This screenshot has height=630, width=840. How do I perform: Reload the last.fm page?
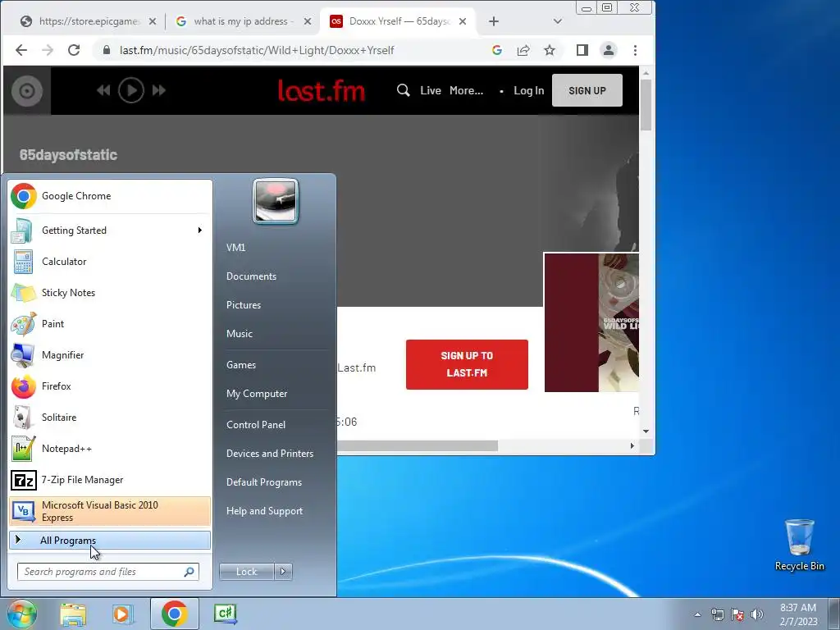coord(74,50)
